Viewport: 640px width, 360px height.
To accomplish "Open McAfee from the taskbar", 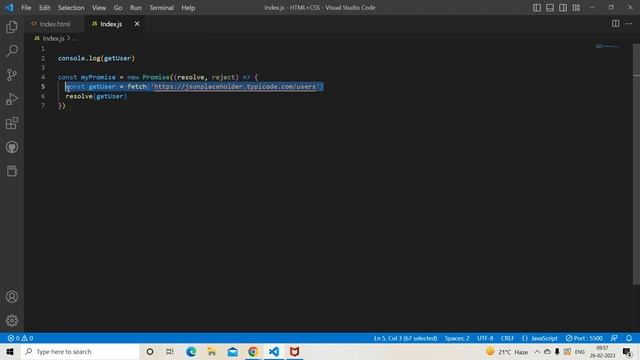I will point(294,351).
